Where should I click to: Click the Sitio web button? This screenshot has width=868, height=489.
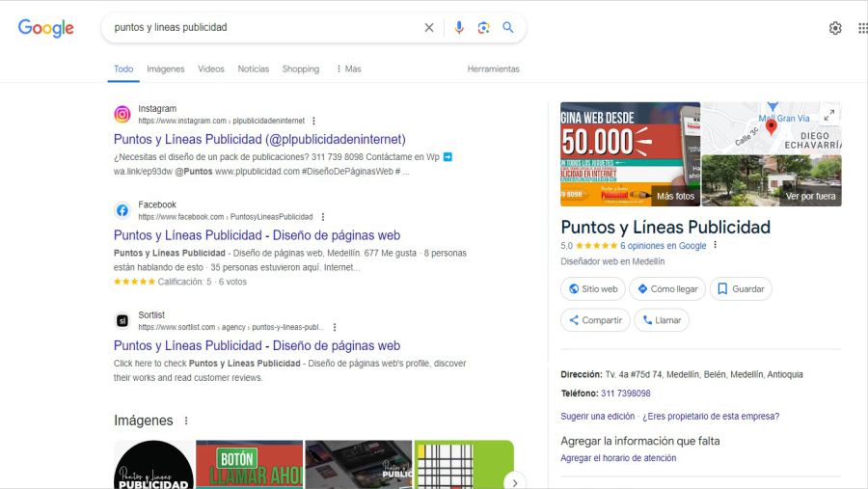[593, 288]
